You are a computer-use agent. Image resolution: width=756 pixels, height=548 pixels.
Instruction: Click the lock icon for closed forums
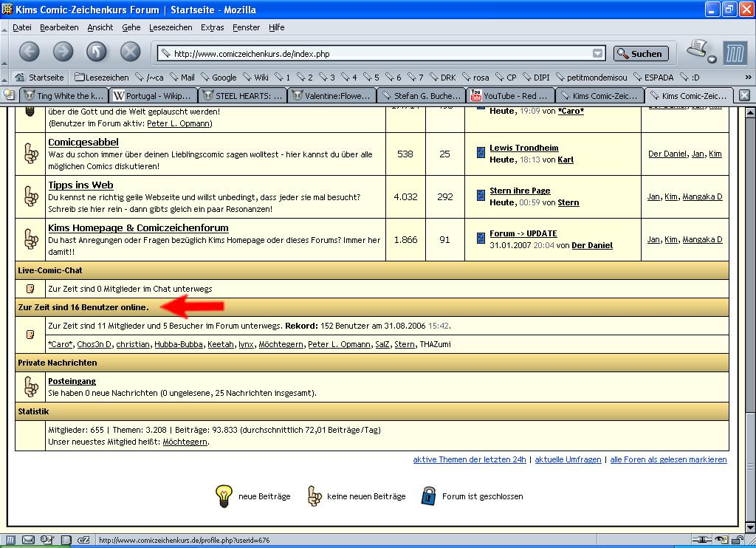[x=429, y=496]
